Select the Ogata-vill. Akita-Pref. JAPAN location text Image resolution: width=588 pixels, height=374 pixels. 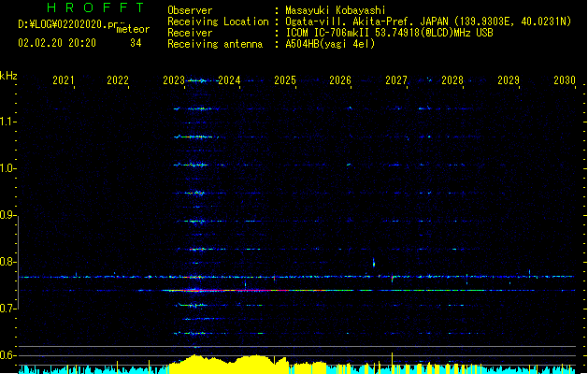click(x=428, y=22)
